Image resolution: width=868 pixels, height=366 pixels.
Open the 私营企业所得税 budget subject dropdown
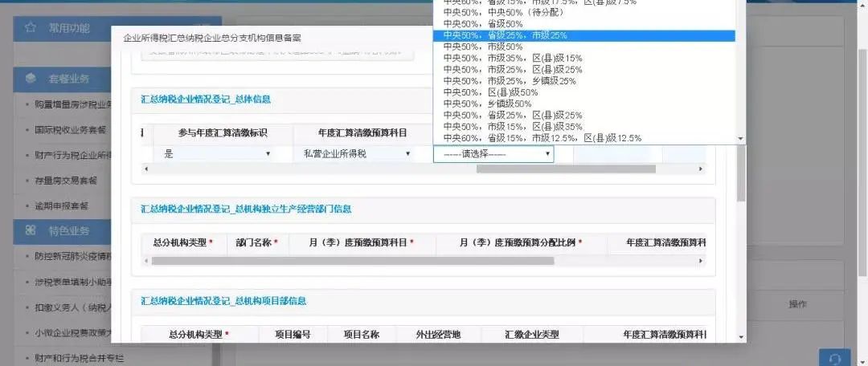(x=357, y=153)
